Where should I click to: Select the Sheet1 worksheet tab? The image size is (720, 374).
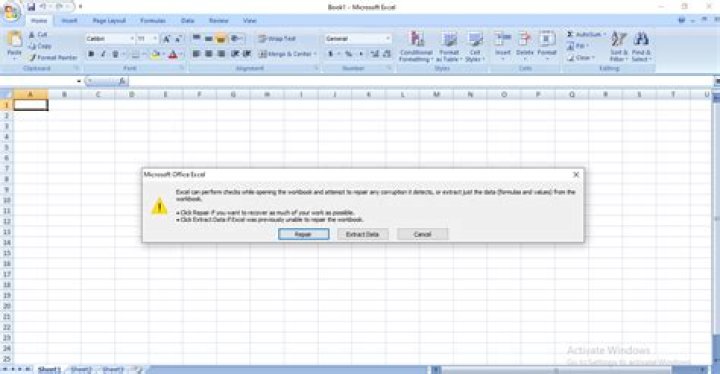pyautogui.click(x=49, y=369)
